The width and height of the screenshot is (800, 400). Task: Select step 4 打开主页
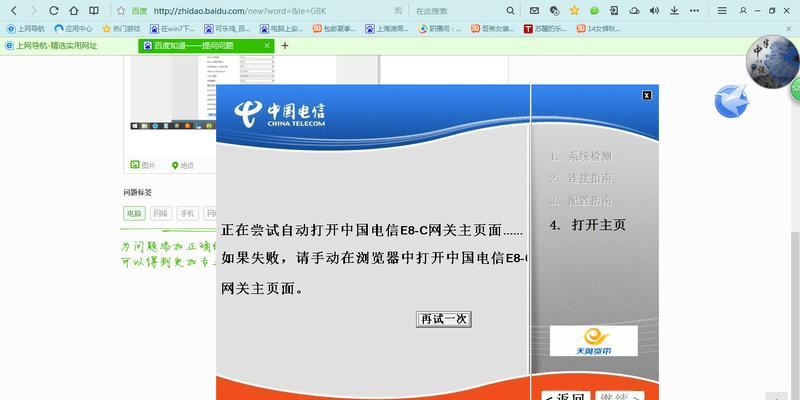pos(588,225)
